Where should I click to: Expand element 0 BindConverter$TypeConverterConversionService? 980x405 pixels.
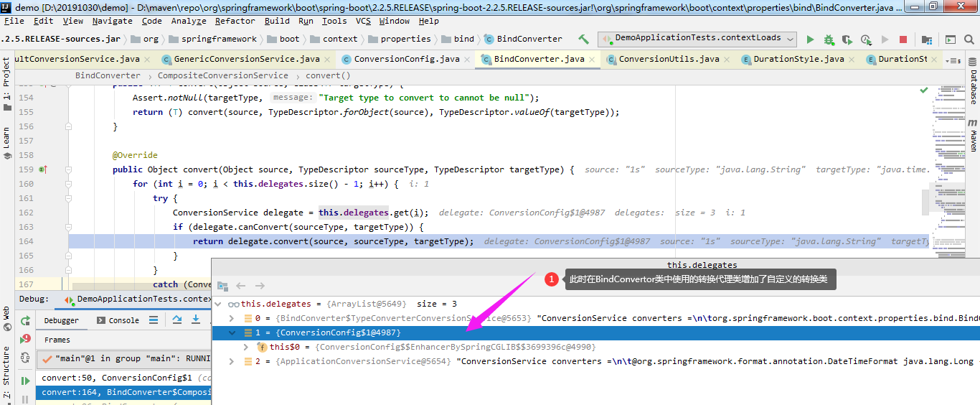coord(231,318)
